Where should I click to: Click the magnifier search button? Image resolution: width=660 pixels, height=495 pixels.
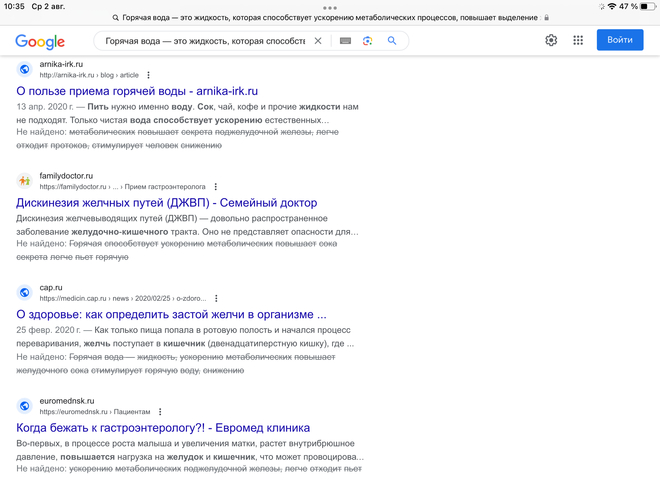[392, 41]
